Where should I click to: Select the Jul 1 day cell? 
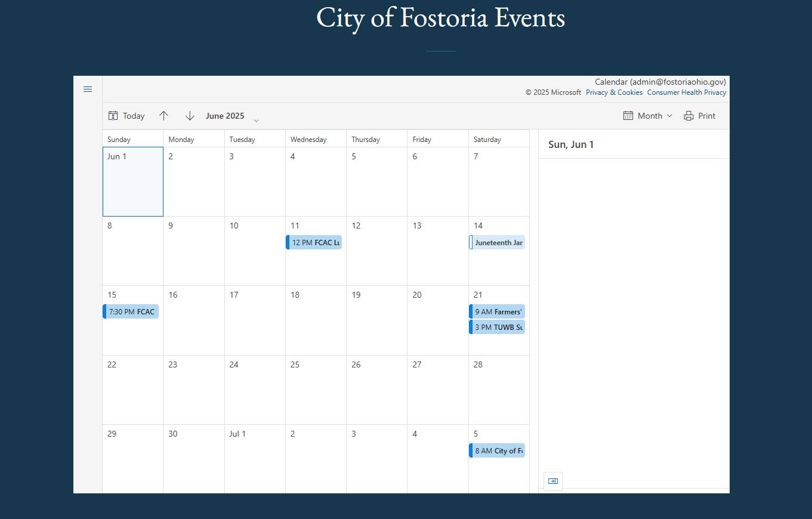[255, 459]
